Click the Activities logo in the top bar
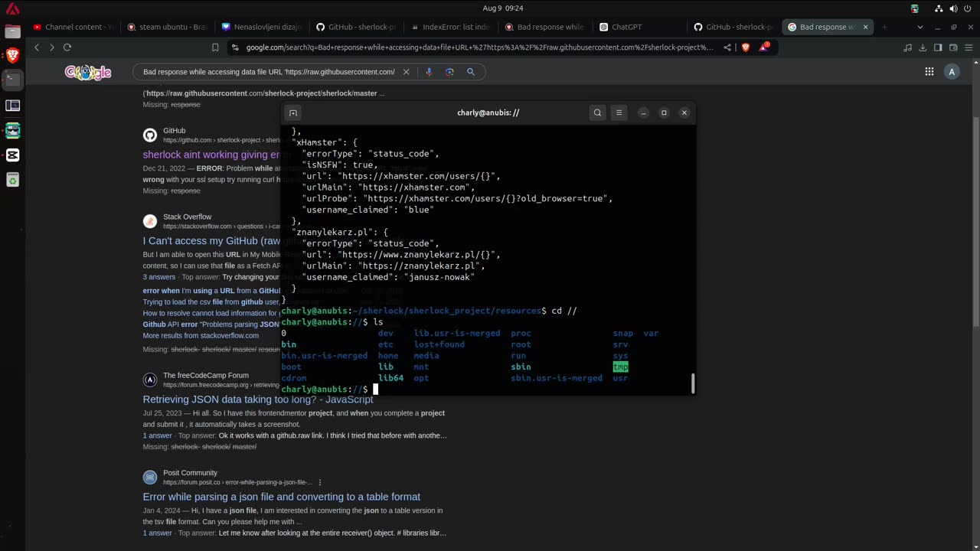Image resolution: width=980 pixels, height=551 pixels. [x=12, y=9]
